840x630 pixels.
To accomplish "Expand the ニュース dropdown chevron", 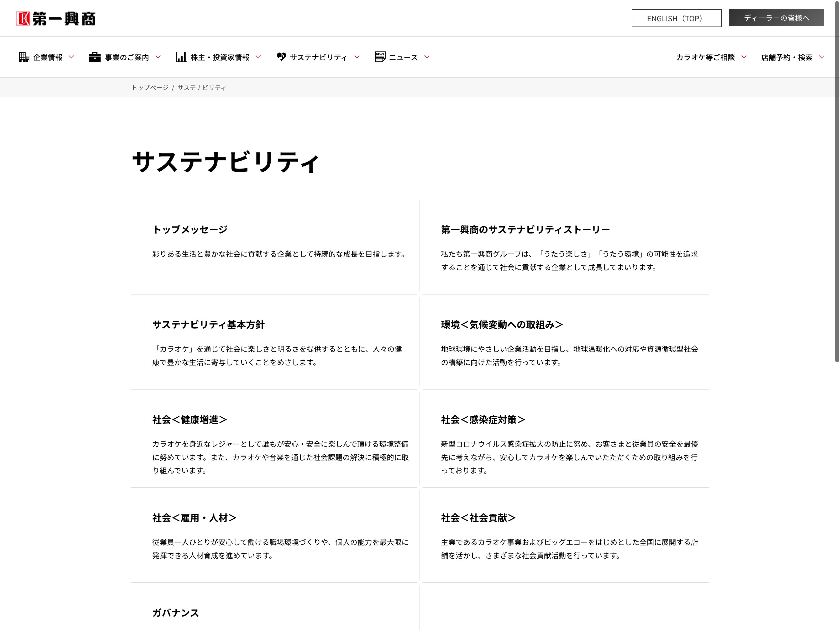I will point(427,57).
